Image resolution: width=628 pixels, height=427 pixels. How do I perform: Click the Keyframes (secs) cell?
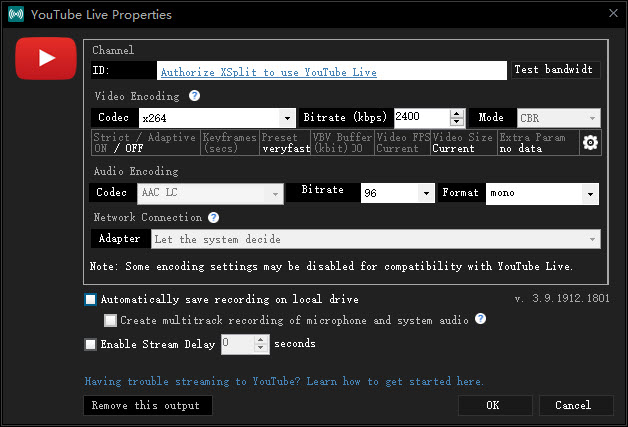230,143
